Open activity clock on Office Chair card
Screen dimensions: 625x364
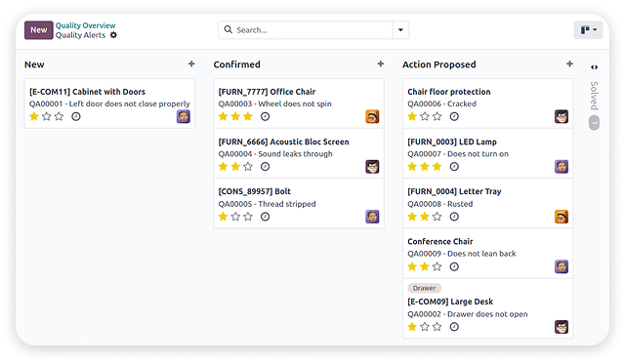pyautogui.click(x=265, y=117)
